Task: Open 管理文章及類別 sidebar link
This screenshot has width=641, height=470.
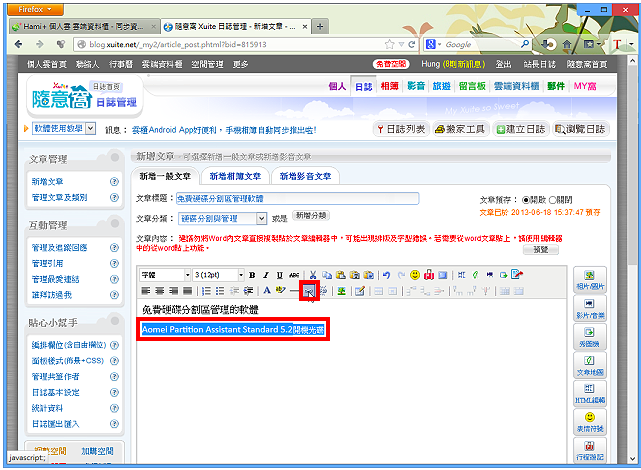Action: click(x=60, y=197)
